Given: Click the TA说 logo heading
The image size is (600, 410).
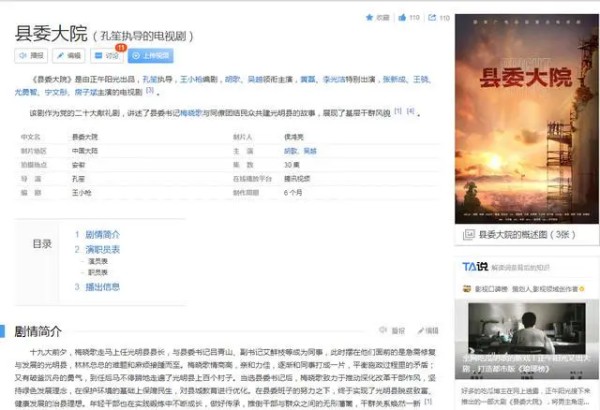Looking at the screenshot, I should click(475, 266).
